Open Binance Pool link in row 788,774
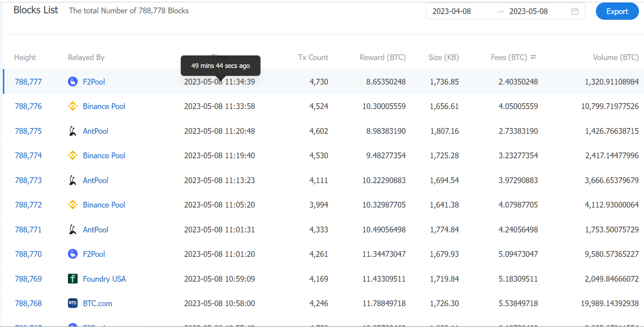The height and width of the screenshot is (327, 644). (x=104, y=156)
